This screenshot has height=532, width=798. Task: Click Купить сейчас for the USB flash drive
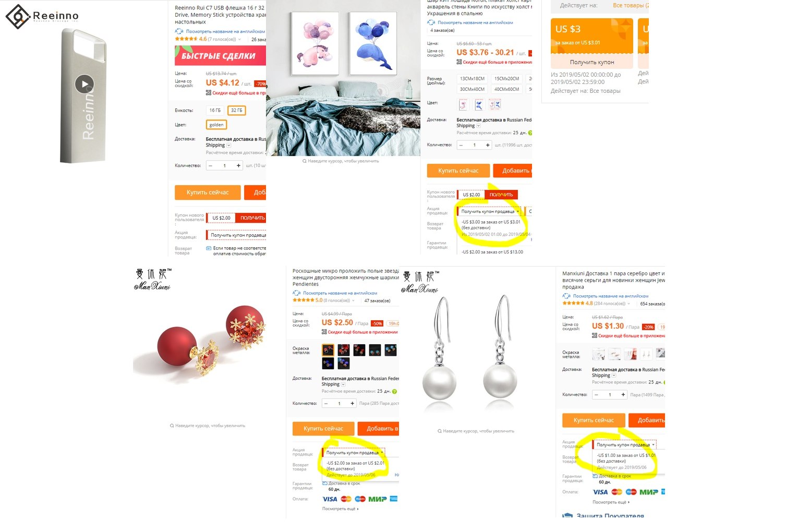pos(208,192)
